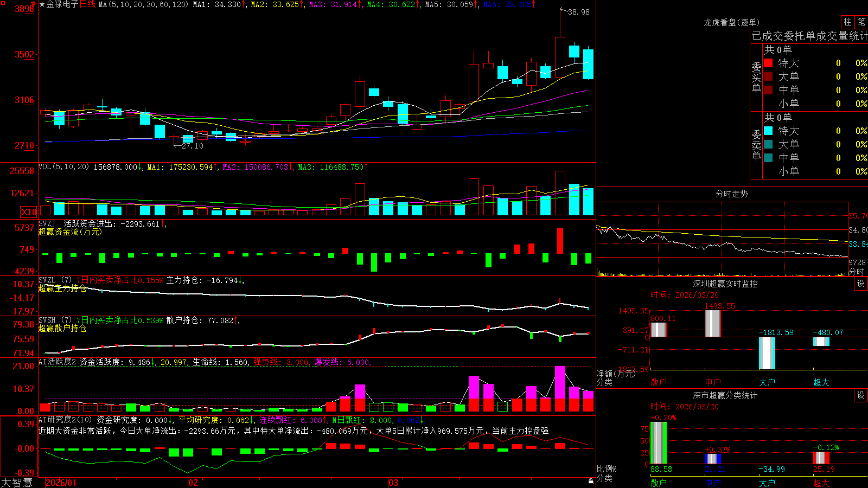Viewport: 868px width, 488px height.
Task: Click the teal 大单 sell-order swatch
Action: (768, 144)
